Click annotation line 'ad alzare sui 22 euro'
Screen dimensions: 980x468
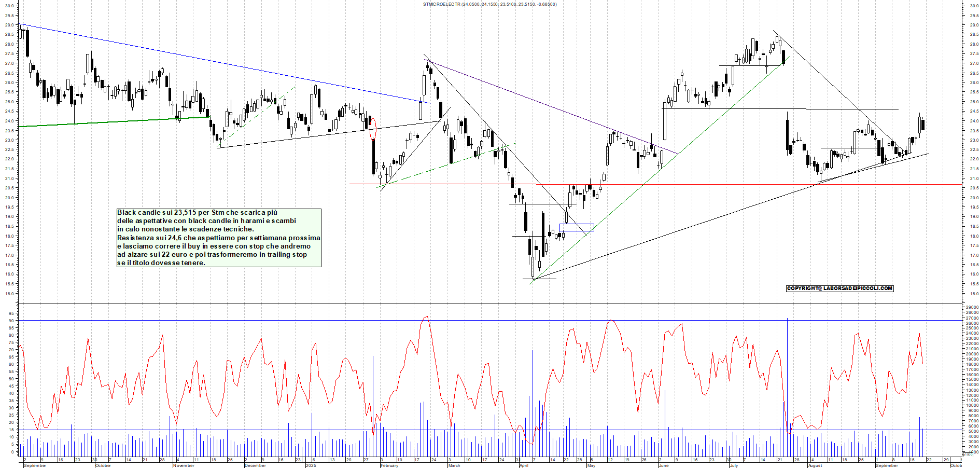(x=153, y=254)
